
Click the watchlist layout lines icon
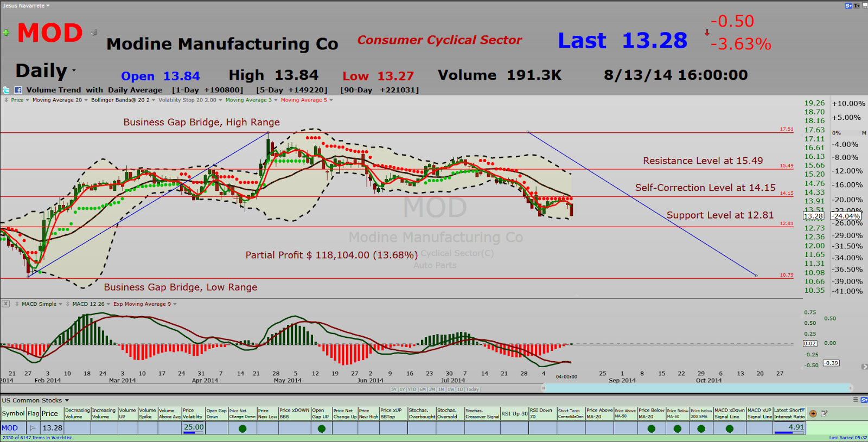pos(856,400)
